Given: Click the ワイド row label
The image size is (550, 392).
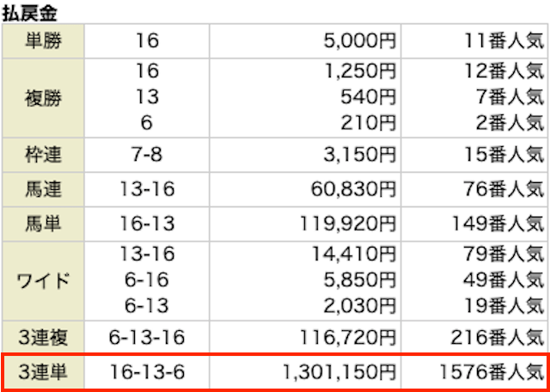Looking at the screenshot, I should coord(43,281).
